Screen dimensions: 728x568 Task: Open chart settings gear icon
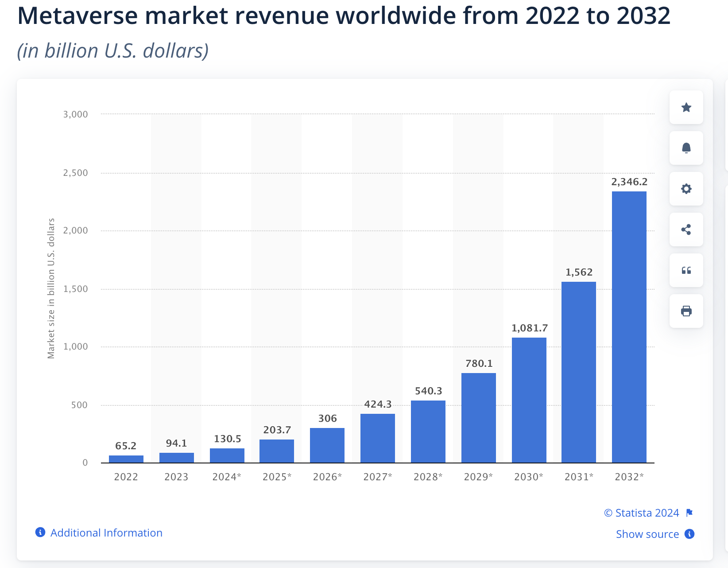(x=686, y=189)
